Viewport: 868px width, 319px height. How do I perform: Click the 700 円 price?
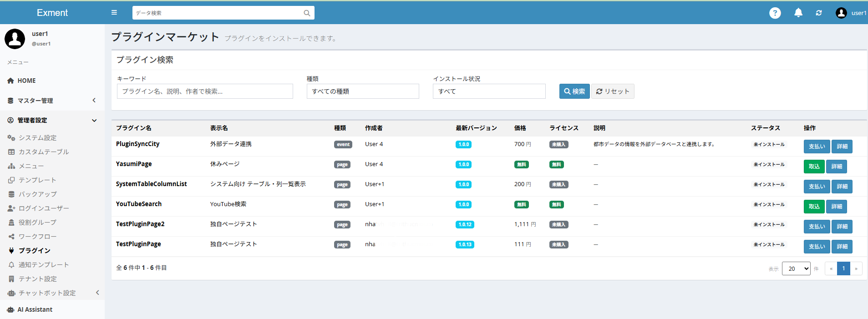pos(523,144)
